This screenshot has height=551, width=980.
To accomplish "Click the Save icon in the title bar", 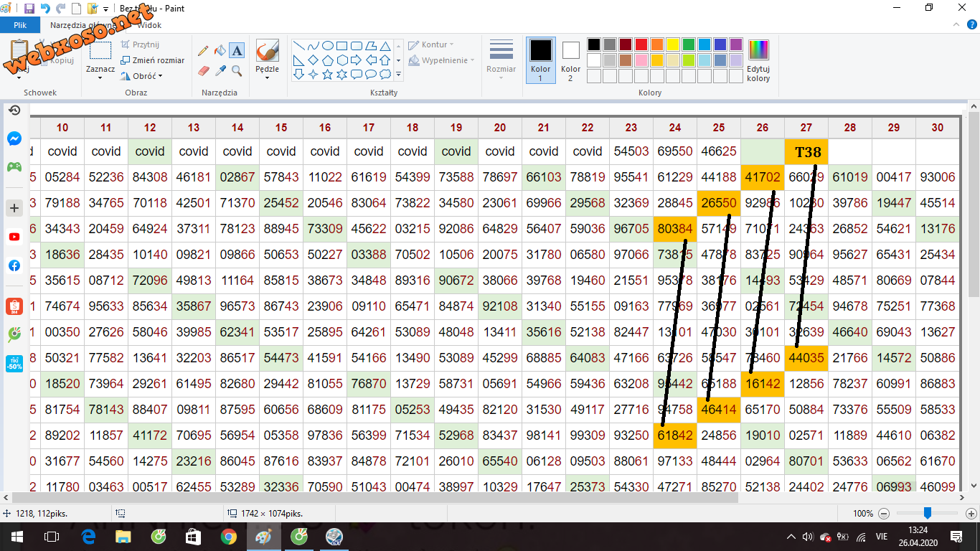I will coord(29,9).
